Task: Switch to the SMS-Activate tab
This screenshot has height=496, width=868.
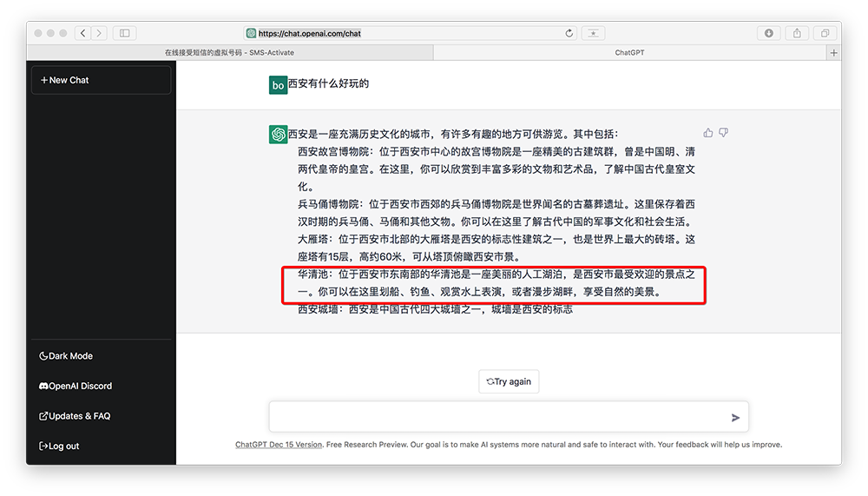Action: click(x=229, y=53)
